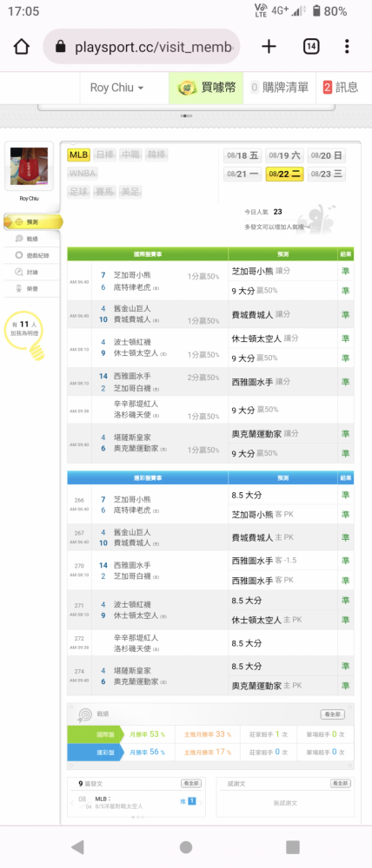Open 購牌清單 purchase list

tap(279, 88)
